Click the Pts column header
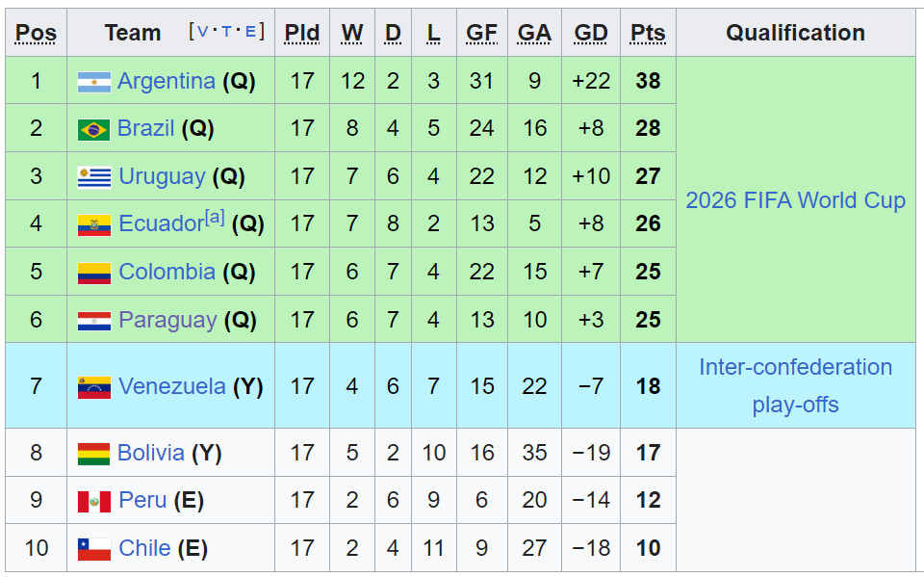Image resolution: width=924 pixels, height=577 pixels. (648, 33)
